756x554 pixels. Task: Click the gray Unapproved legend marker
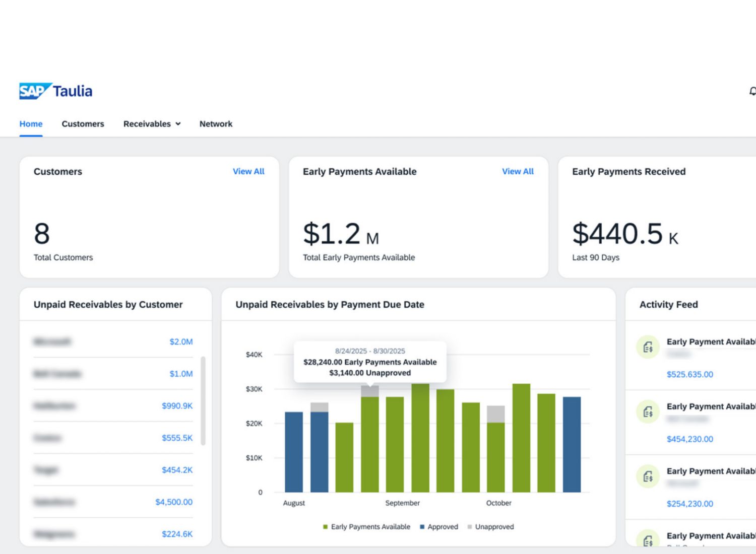click(470, 527)
